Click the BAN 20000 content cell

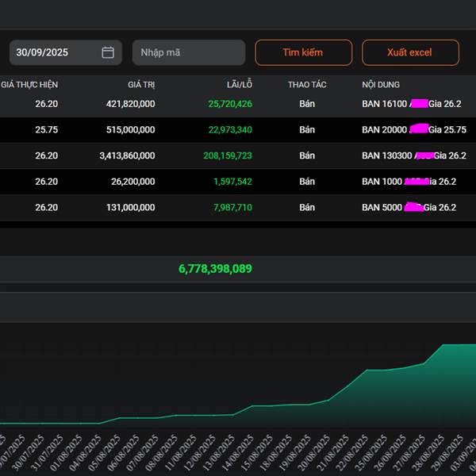click(x=413, y=130)
